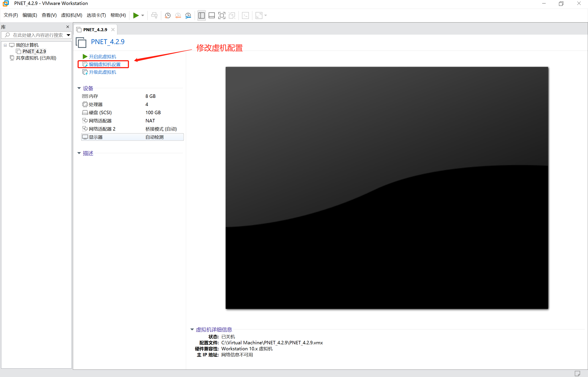Click the 主 IP 地址 网络信息不可用 text

237,355
